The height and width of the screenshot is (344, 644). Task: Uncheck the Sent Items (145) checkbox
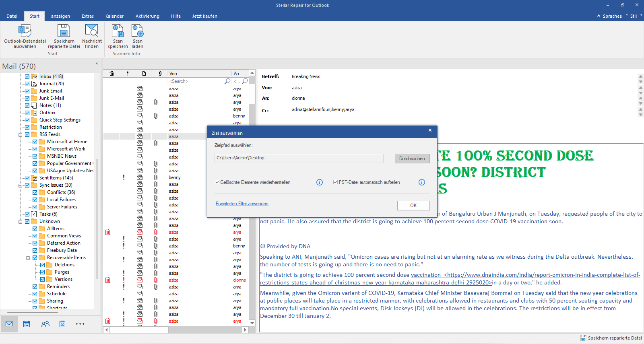27,178
